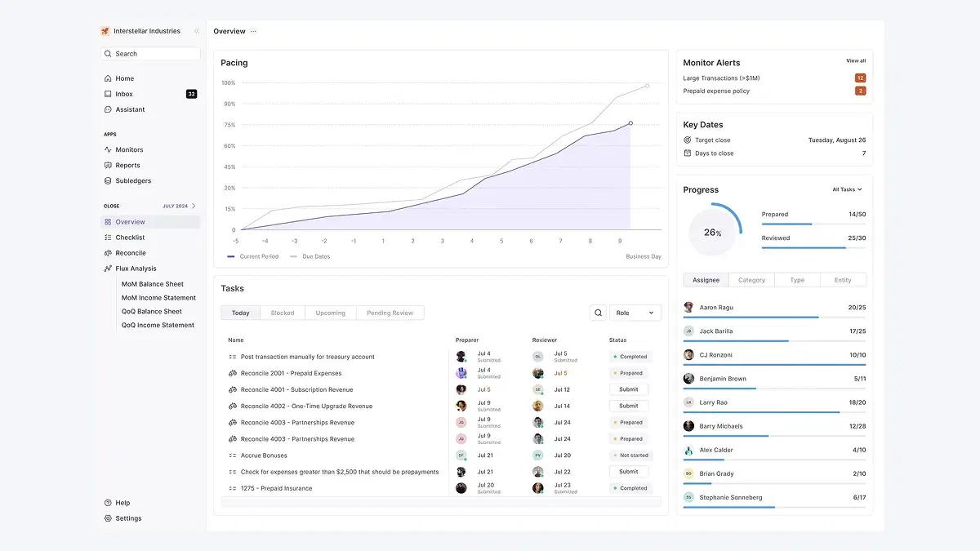Open the Overview sidebar item
The image size is (980, 551).
(150, 222)
